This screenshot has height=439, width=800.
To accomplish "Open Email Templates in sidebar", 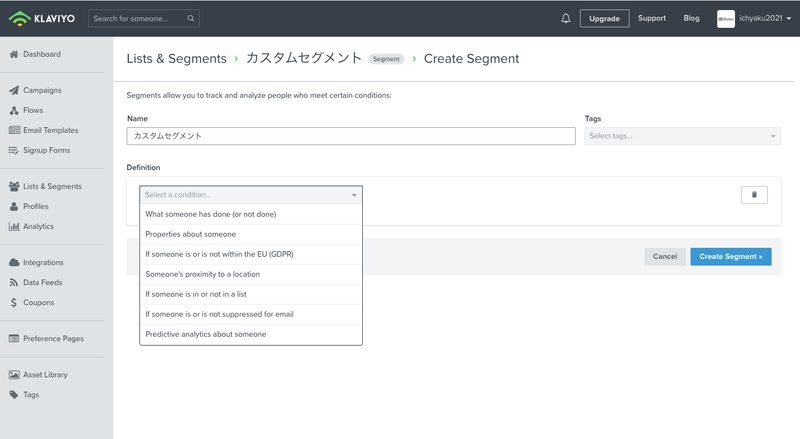I will coord(51,130).
